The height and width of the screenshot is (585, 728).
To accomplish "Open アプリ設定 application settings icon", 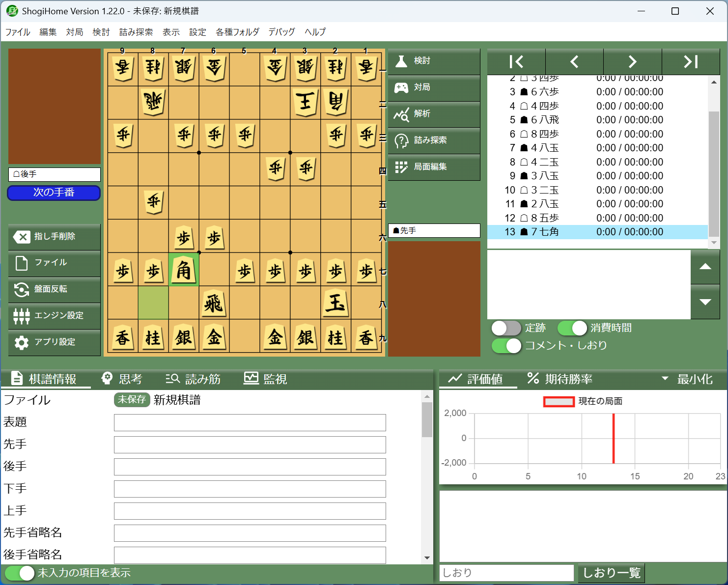I will 22,342.
